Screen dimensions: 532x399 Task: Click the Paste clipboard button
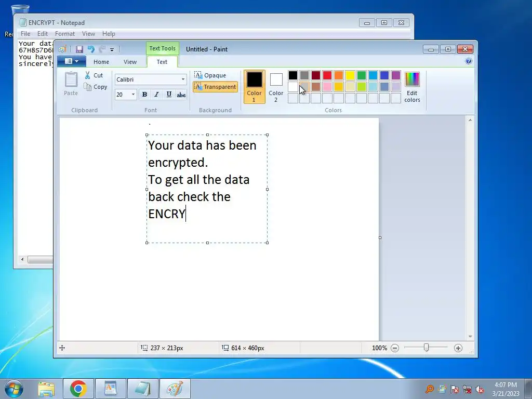pyautogui.click(x=71, y=84)
